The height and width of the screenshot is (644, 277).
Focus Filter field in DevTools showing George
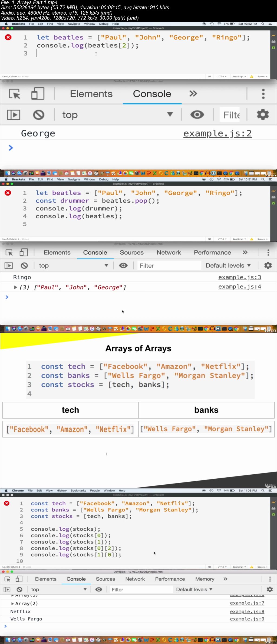click(x=230, y=115)
